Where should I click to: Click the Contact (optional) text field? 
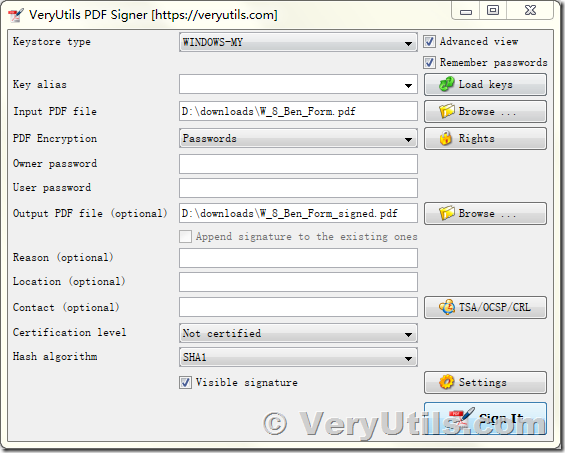(x=298, y=307)
